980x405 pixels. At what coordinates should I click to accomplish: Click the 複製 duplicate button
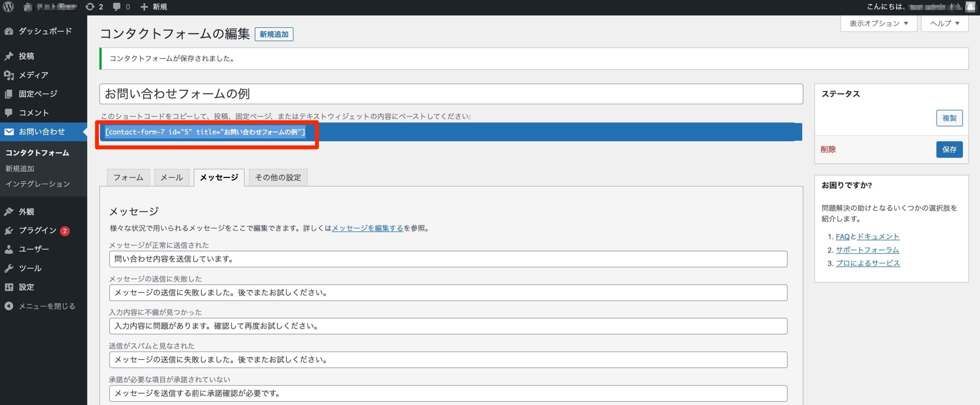coord(949,118)
